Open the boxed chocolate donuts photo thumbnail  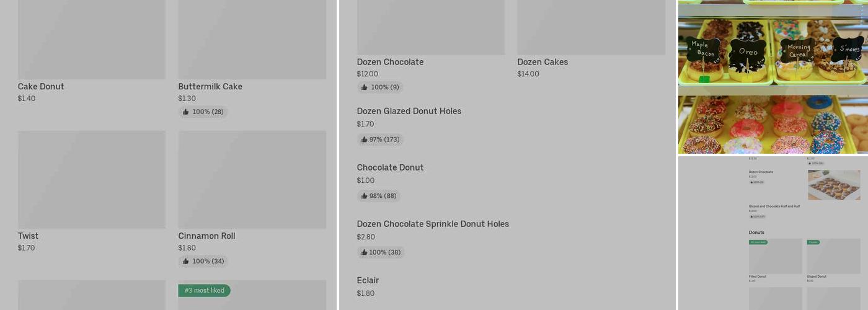pos(833,185)
